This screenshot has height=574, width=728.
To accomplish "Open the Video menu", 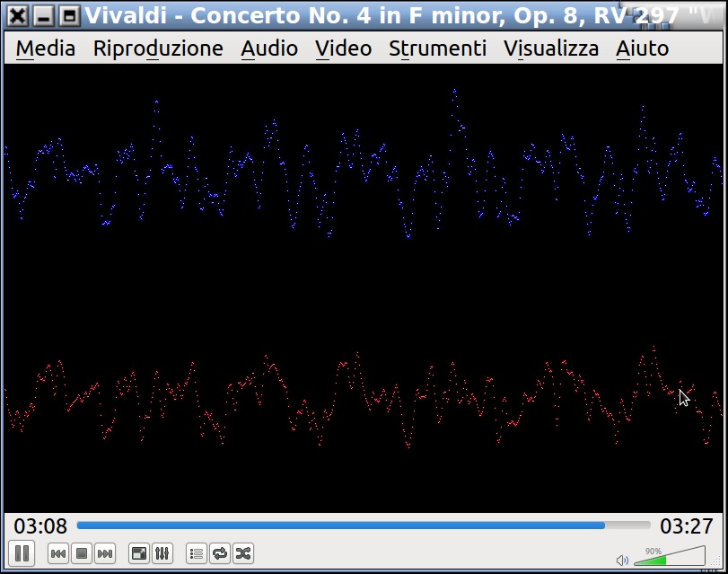I will pos(344,49).
